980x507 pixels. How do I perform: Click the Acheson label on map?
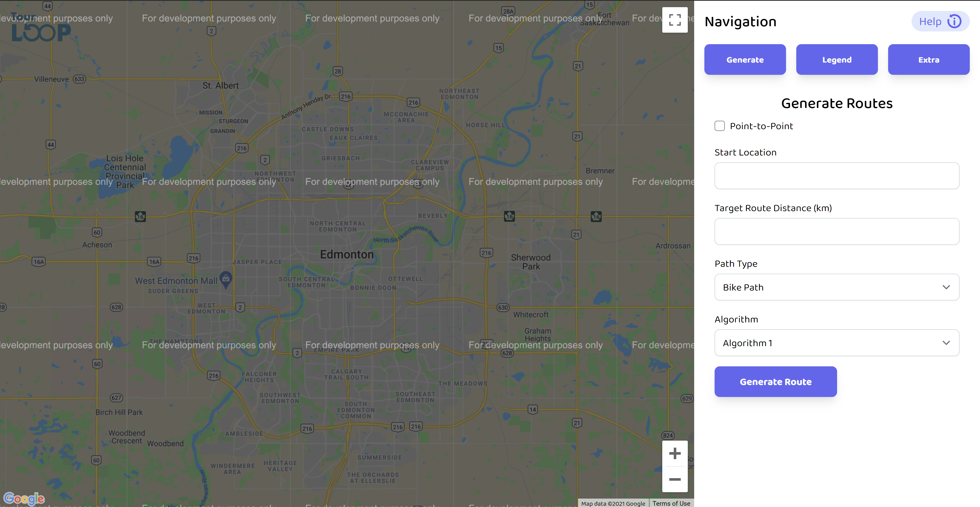tap(97, 245)
